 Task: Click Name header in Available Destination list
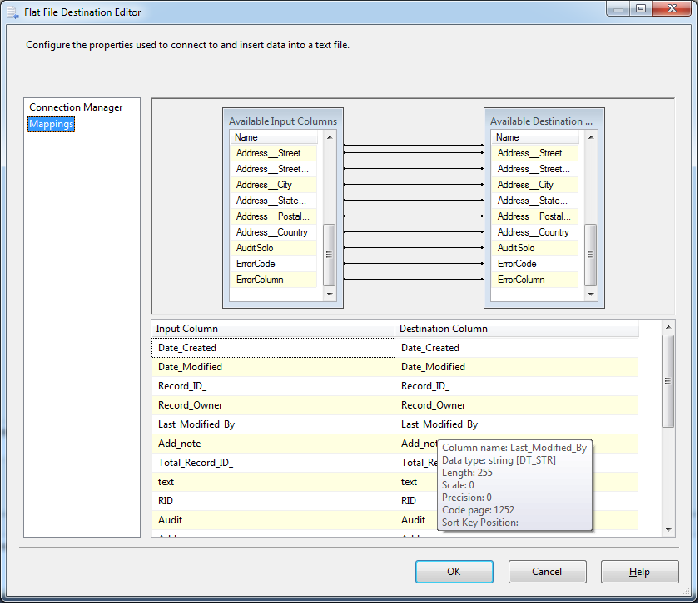[x=535, y=137]
